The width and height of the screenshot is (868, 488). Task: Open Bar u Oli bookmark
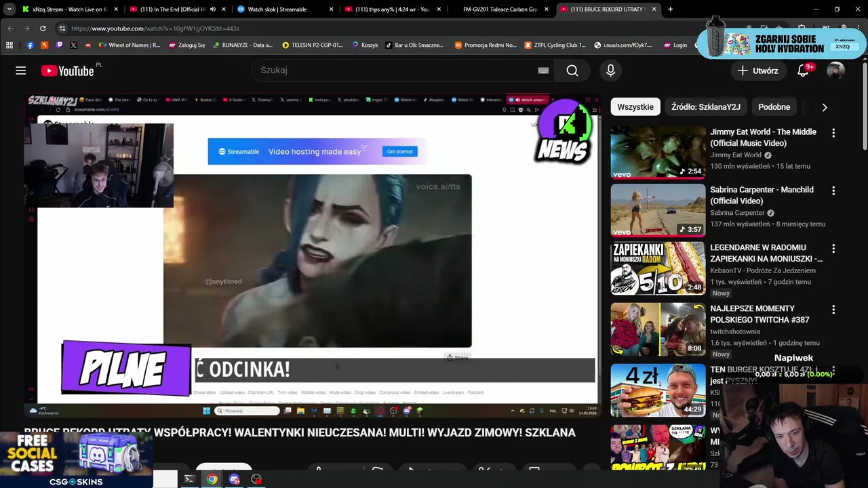click(414, 45)
